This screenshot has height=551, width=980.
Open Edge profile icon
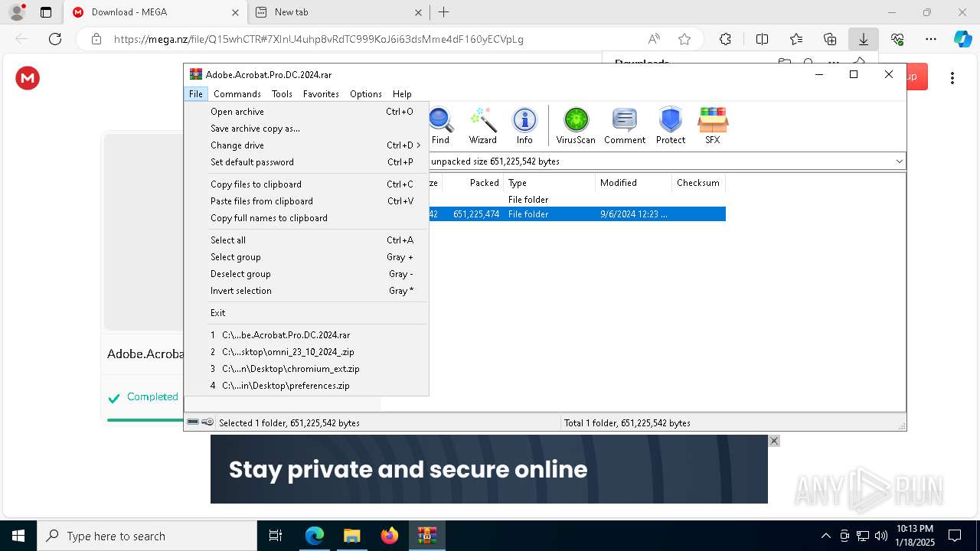point(17,12)
